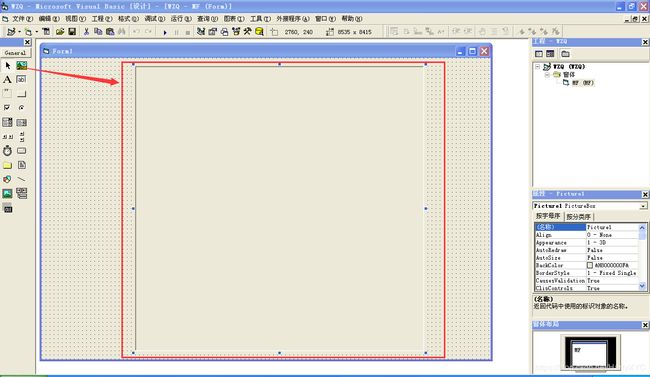Image resolution: width=650 pixels, height=377 pixels.
Task: Open Form Layout window from toolbar
Action: (x=224, y=32)
